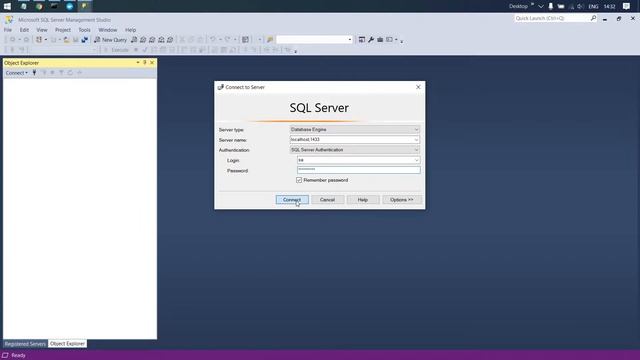Toggle the Remember password checkbox
This screenshot has width=640, height=360.
(x=299, y=180)
